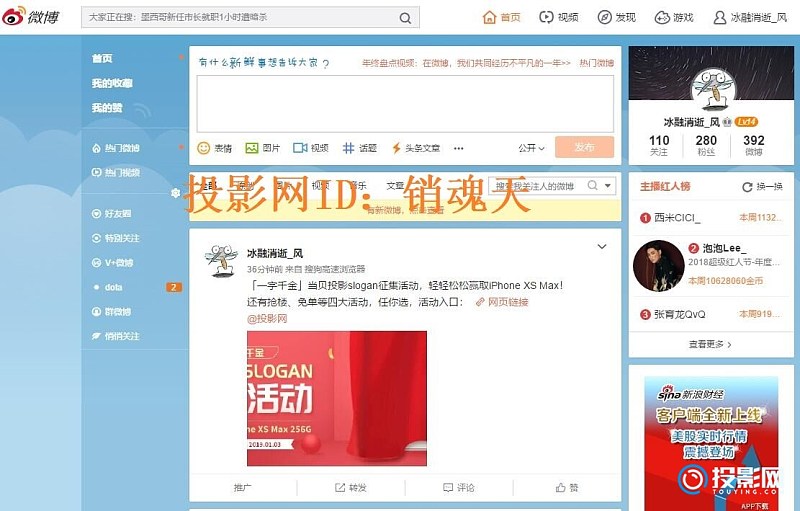Attach a video with 视频 compose button

pos(311,148)
